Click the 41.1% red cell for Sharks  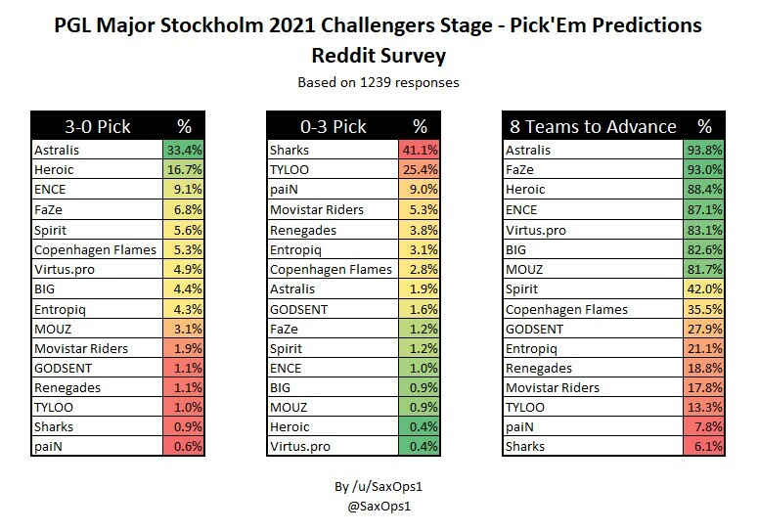pyautogui.click(x=420, y=150)
